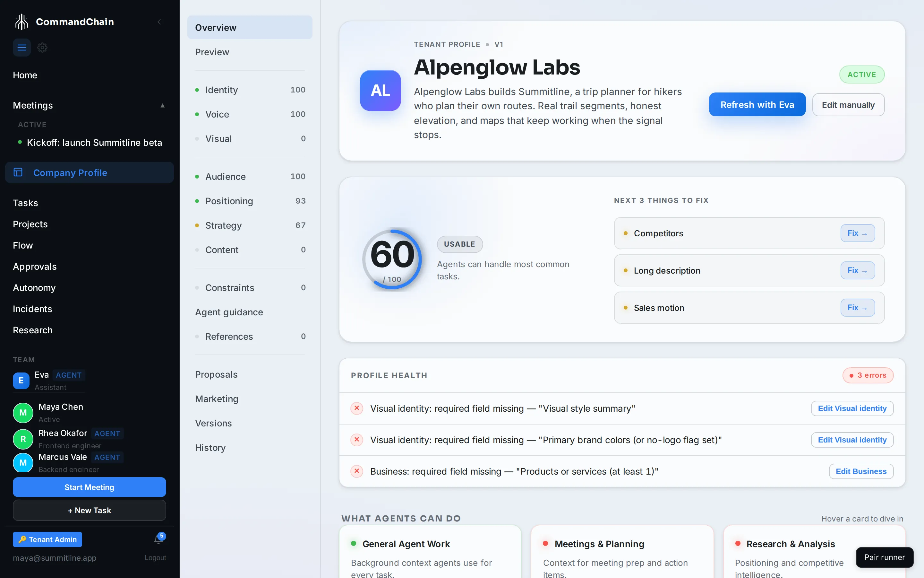Edit Visual identity for Primary brand colors

coord(852,440)
